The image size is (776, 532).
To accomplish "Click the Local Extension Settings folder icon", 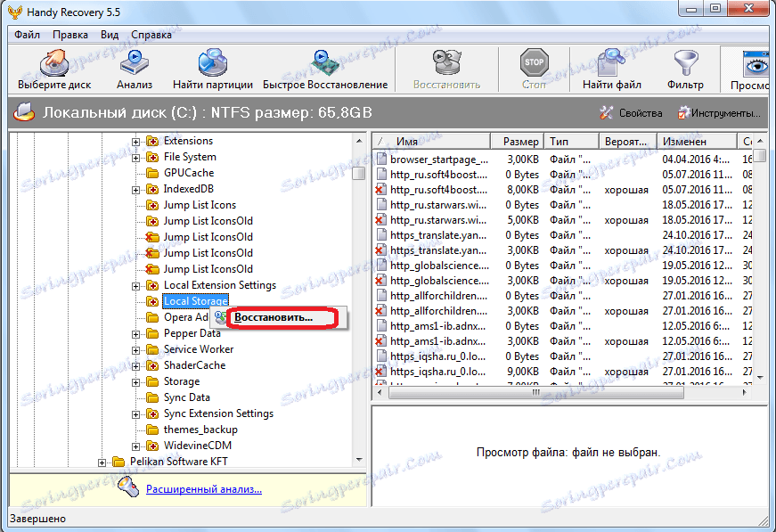I will (x=152, y=285).
